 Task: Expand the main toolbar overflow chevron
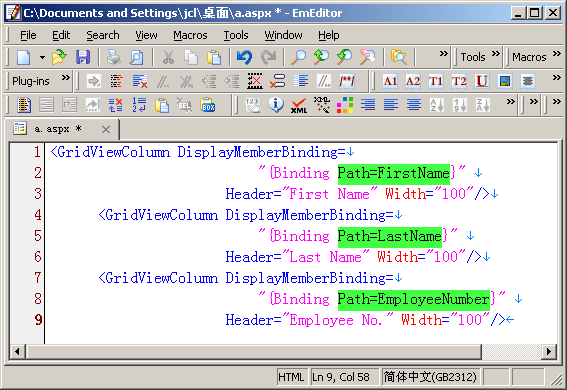(x=443, y=54)
